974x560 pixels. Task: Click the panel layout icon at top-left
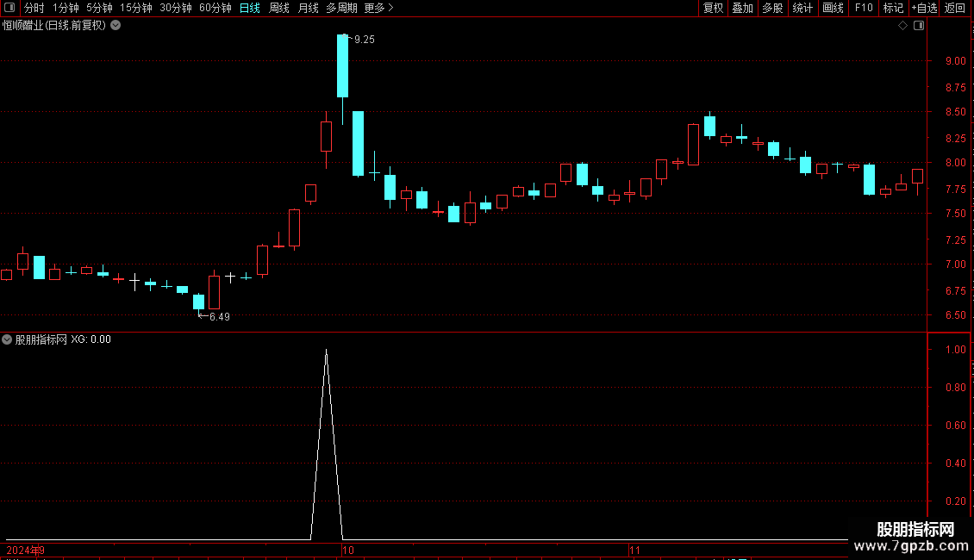click(x=10, y=8)
